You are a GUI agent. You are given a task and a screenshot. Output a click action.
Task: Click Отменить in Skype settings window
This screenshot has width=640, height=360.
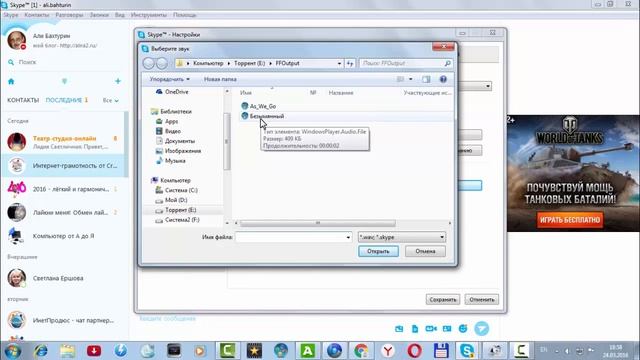(x=482, y=300)
